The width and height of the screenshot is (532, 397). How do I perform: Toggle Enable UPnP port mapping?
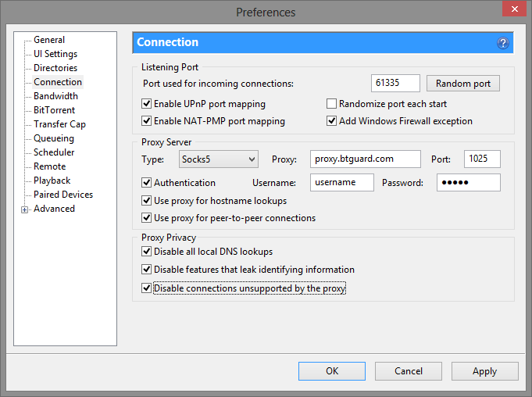point(146,104)
